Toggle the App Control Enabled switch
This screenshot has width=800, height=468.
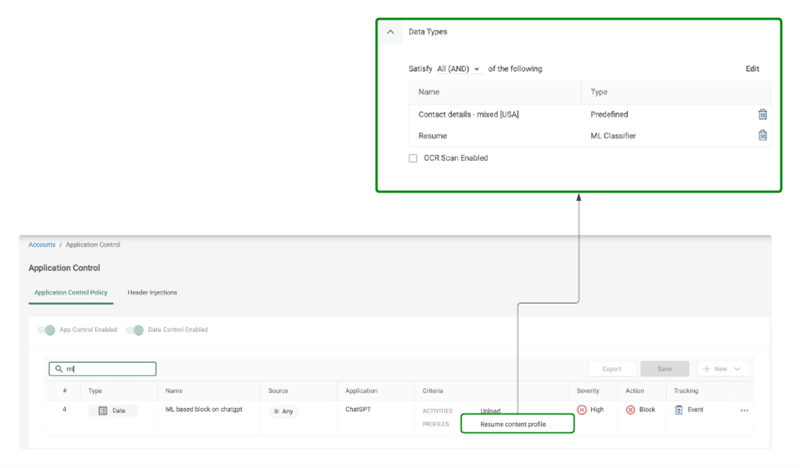click(46, 330)
